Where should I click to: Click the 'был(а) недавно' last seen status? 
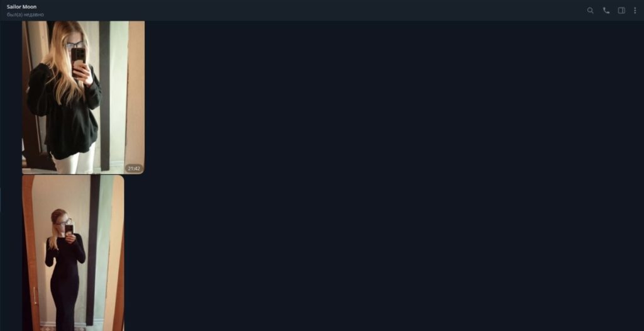coord(25,15)
